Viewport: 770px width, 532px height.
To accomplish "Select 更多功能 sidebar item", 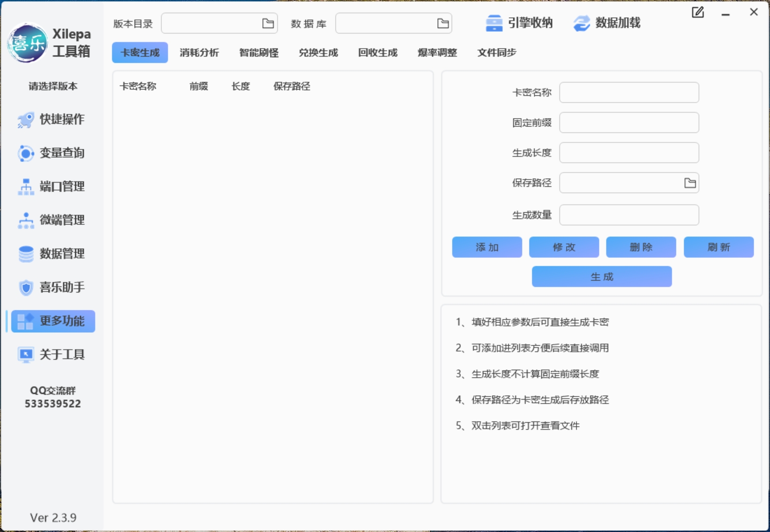I will tap(53, 321).
